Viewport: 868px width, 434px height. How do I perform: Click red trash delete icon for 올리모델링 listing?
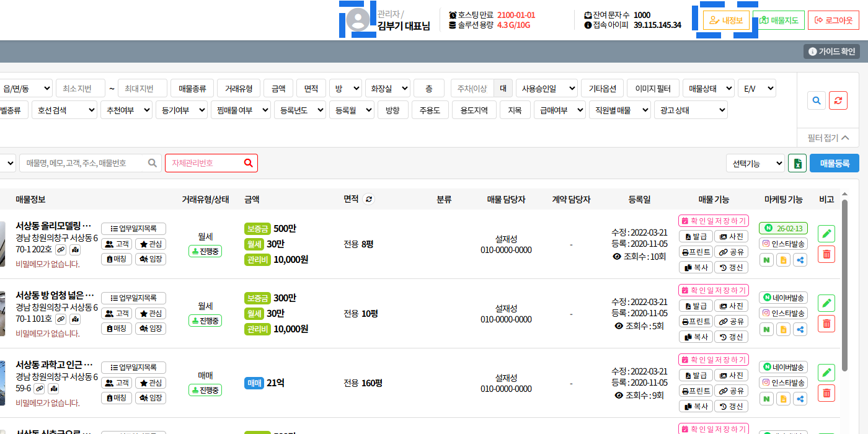(826, 254)
